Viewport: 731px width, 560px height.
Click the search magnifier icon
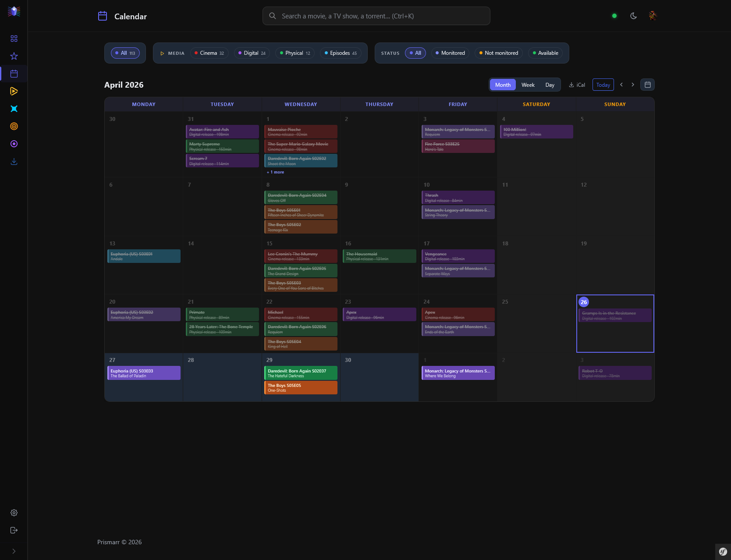point(273,16)
